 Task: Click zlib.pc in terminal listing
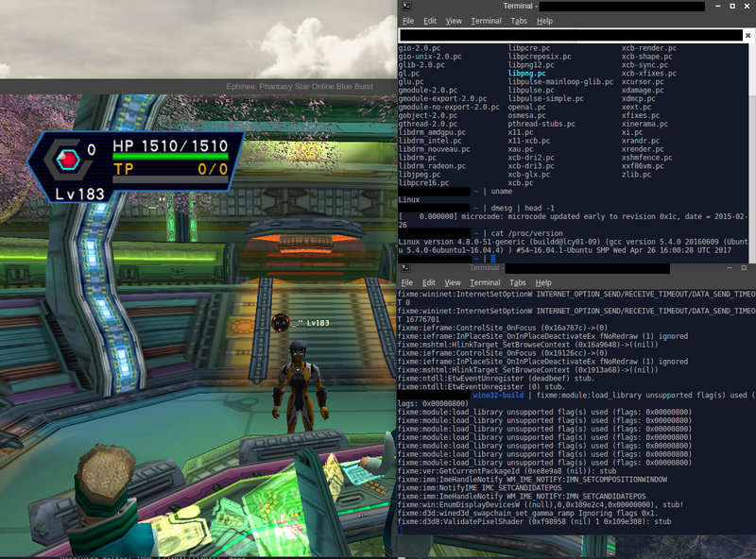pyautogui.click(x=636, y=175)
